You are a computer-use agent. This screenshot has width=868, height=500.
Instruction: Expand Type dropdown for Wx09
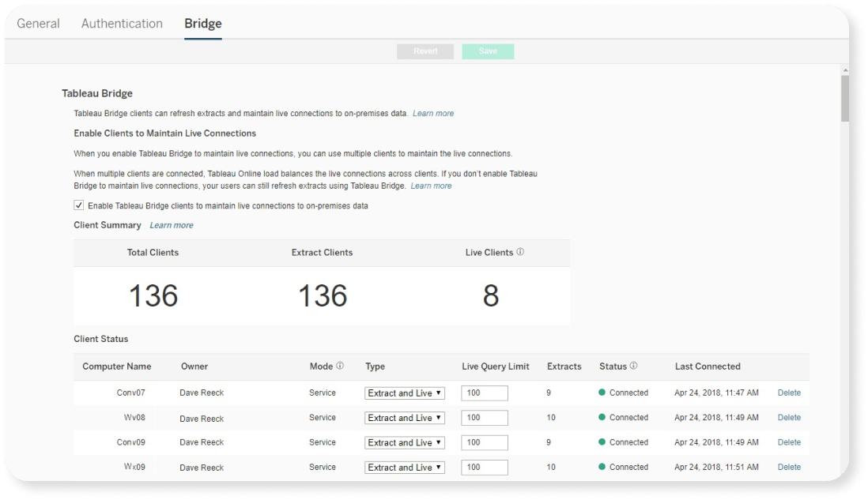tap(405, 468)
